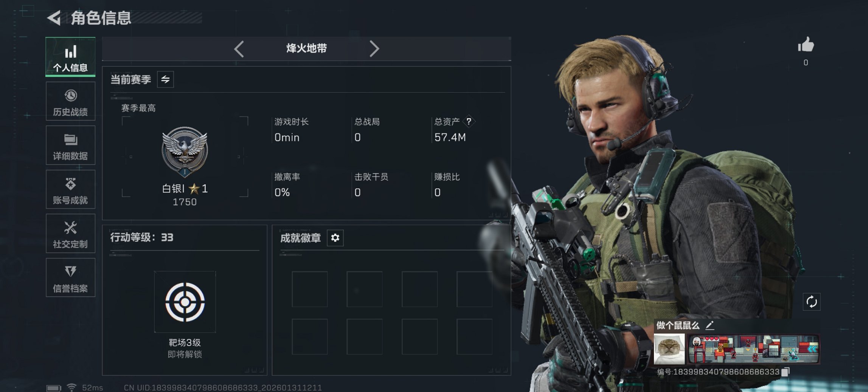Select the 账号成就 sidebar tab
868x392 pixels.
click(70, 189)
